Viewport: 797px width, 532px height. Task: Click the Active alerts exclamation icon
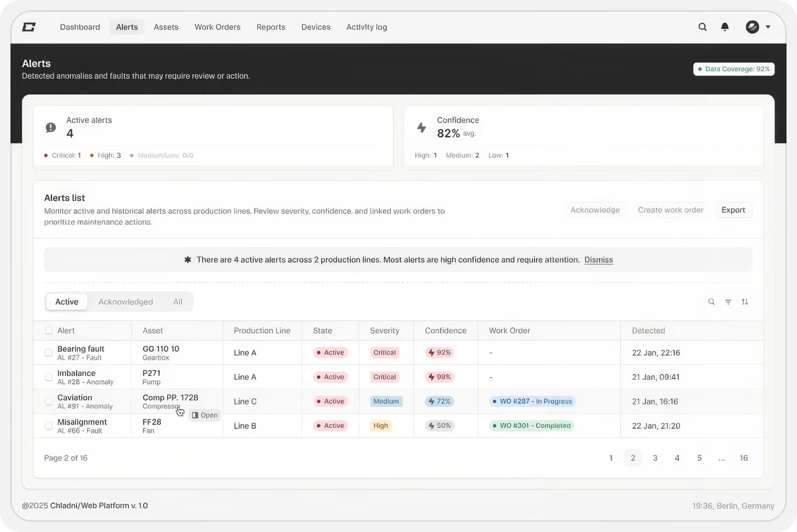[x=51, y=127]
